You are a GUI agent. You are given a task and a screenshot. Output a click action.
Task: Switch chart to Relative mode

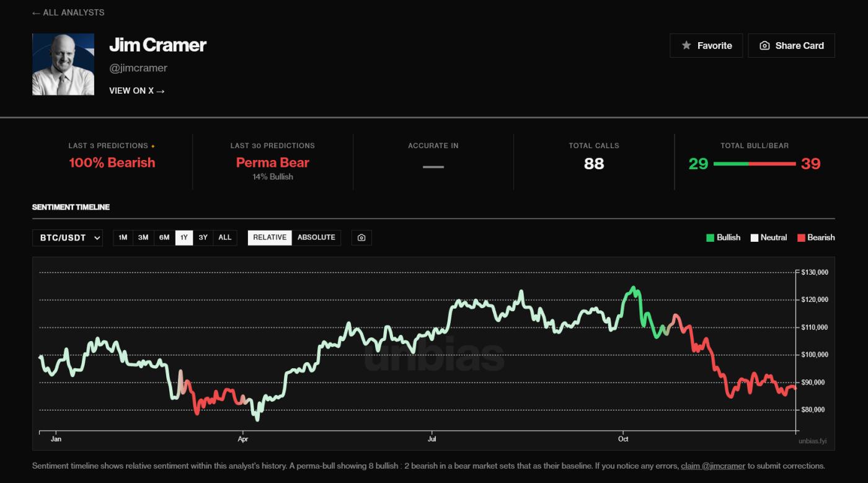coord(270,237)
